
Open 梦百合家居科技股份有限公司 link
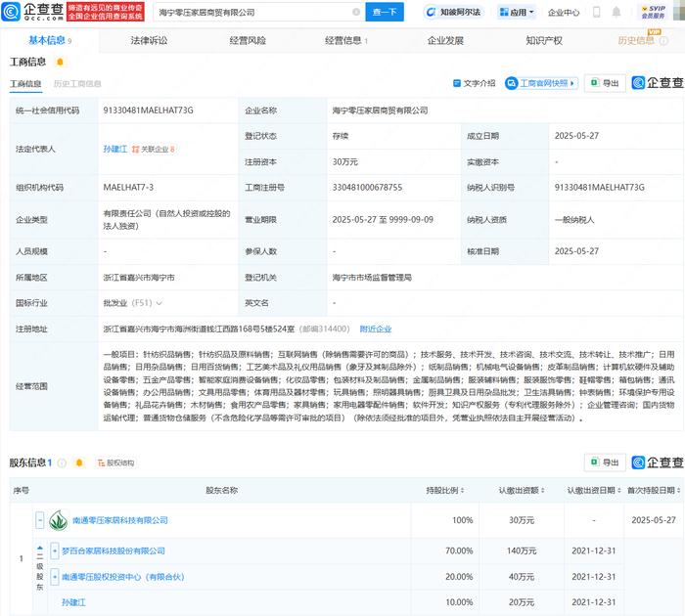coord(114,550)
